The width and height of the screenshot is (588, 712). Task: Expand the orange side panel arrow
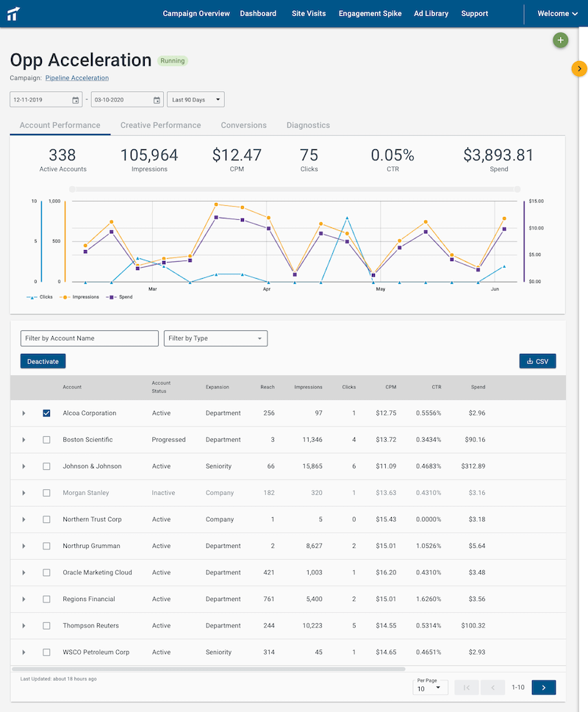579,68
